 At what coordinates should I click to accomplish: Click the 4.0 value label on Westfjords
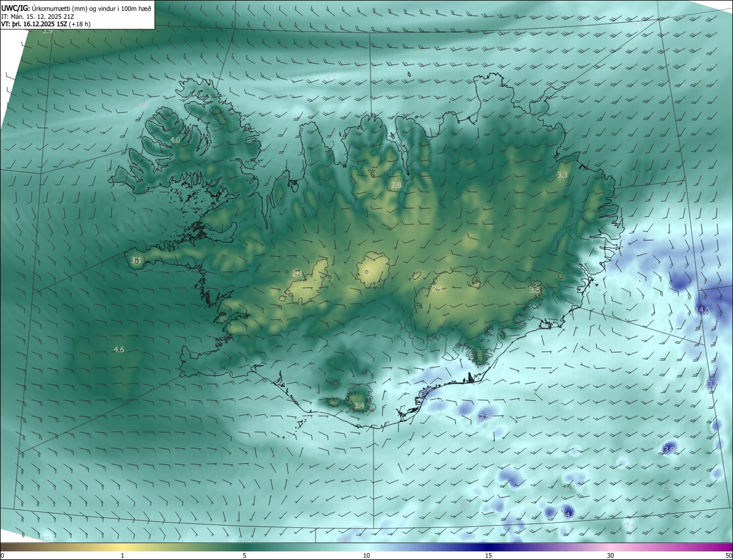[175, 140]
